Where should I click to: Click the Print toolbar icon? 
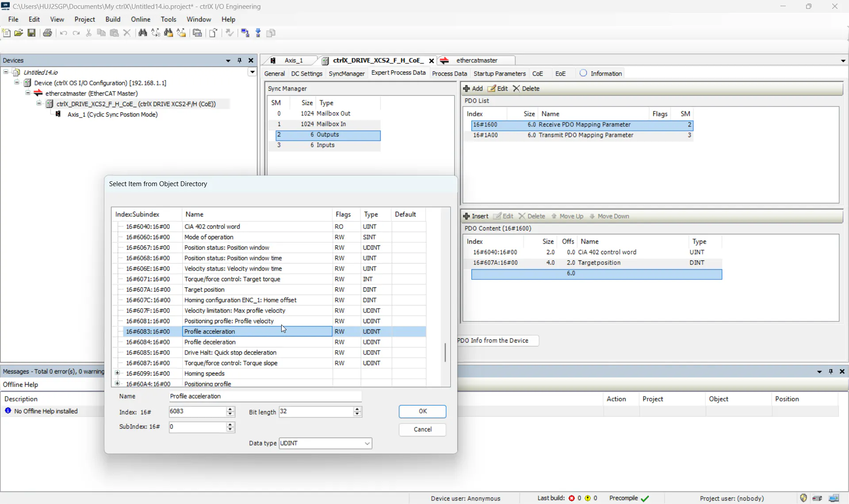click(x=47, y=33)
